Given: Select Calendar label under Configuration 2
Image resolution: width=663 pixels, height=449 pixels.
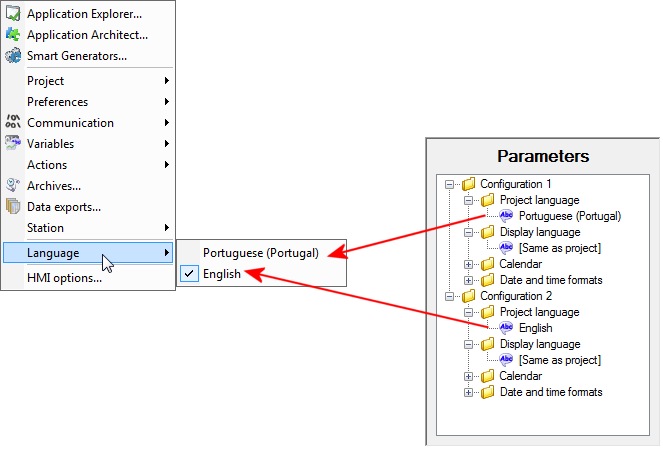Looking at the screenshot, I should click(521, 376).
